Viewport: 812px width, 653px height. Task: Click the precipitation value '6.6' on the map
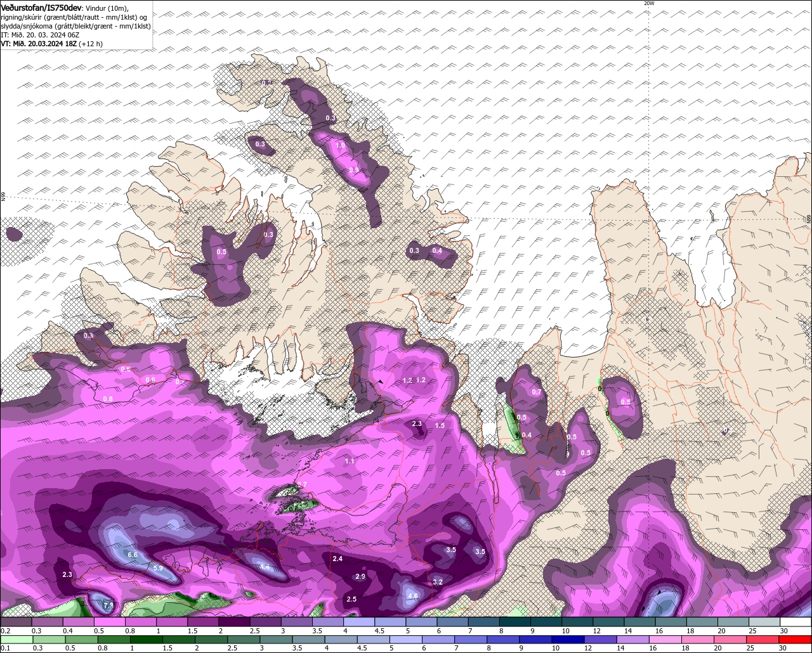click(133, 555)
